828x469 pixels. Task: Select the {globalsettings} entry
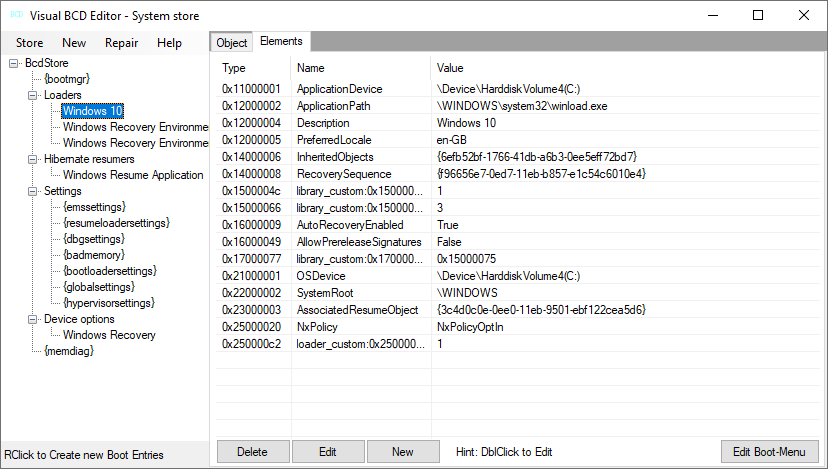coord(99,287)
